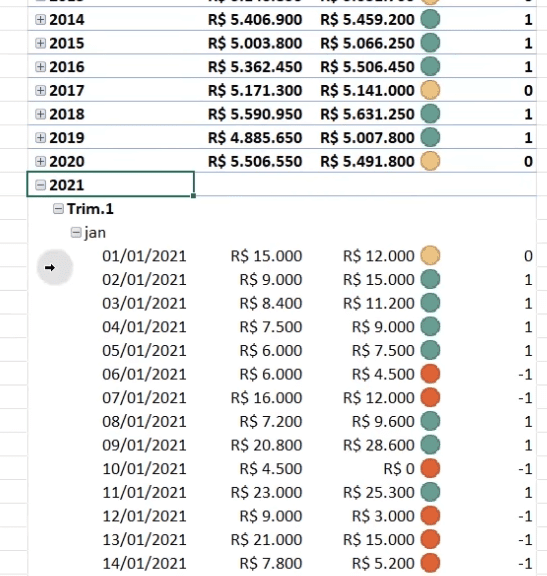Expand the 2014 year row
The width and height of the screenshot is (547, 576).
tap(40, 19)
